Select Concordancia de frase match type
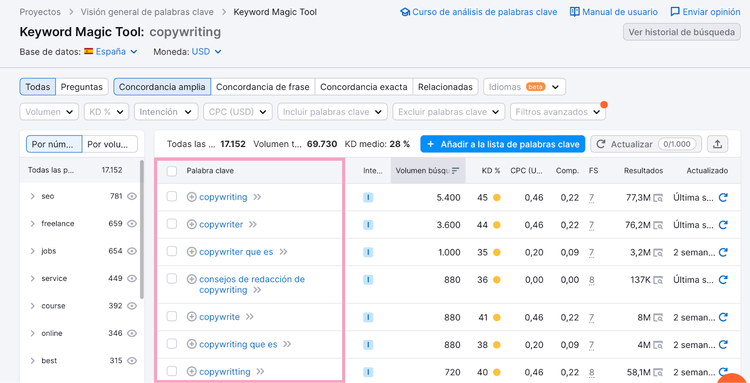This screenshot has width=750, height=383. (263, 87)
